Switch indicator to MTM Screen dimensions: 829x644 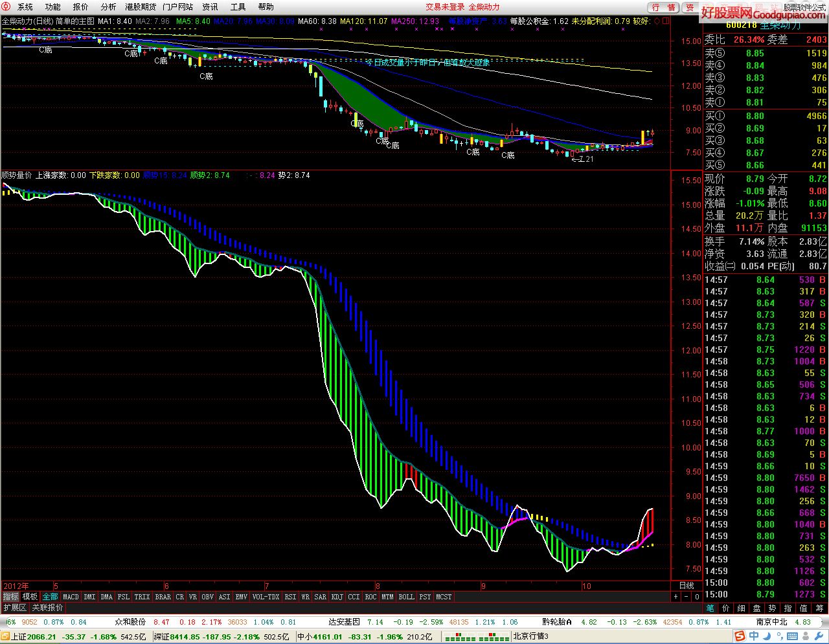[387, 597]
